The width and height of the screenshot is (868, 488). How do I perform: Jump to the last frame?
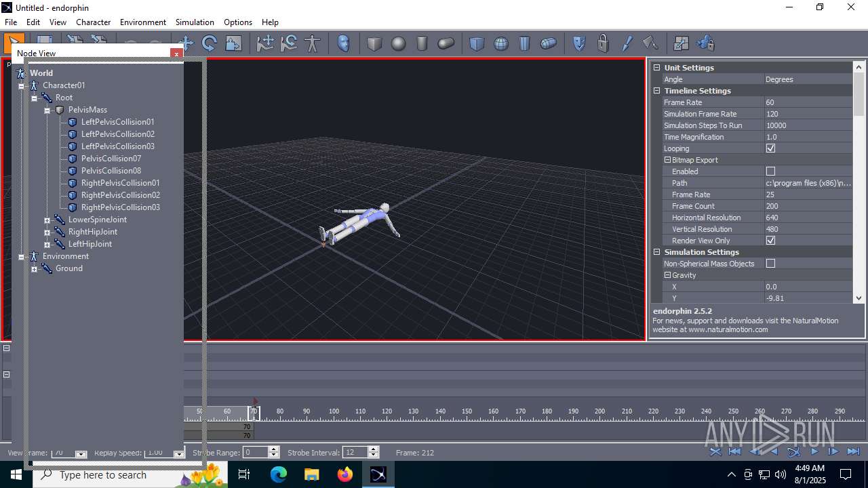854,451
